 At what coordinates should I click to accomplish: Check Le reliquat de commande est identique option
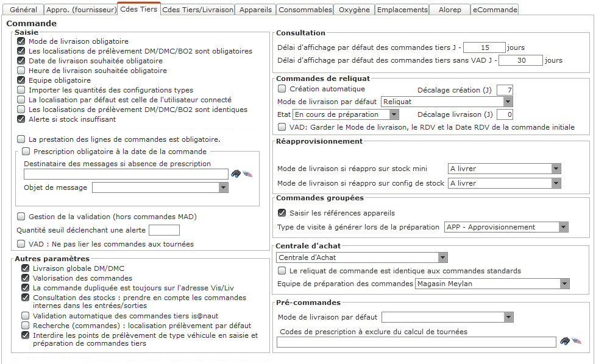point(282,271)
